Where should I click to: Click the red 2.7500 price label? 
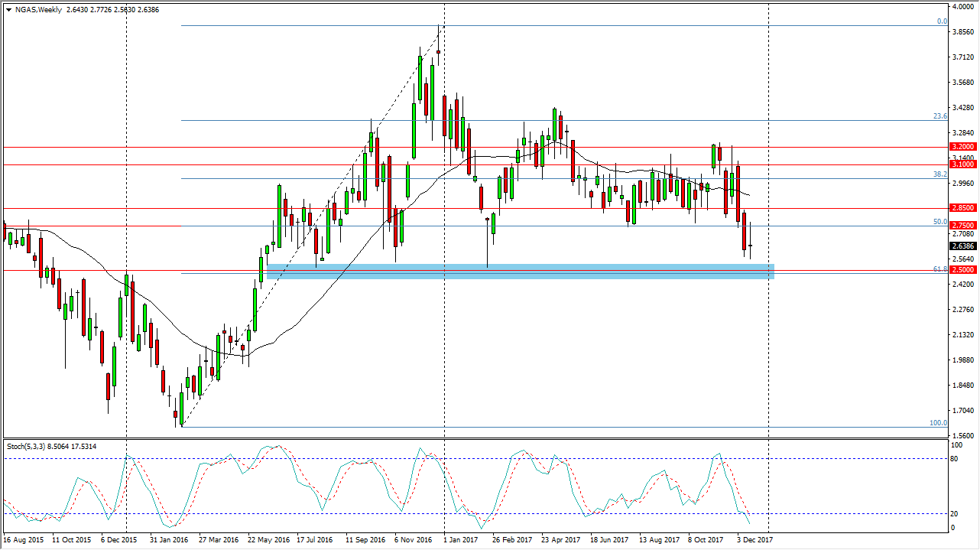click(x=962, y=226)
